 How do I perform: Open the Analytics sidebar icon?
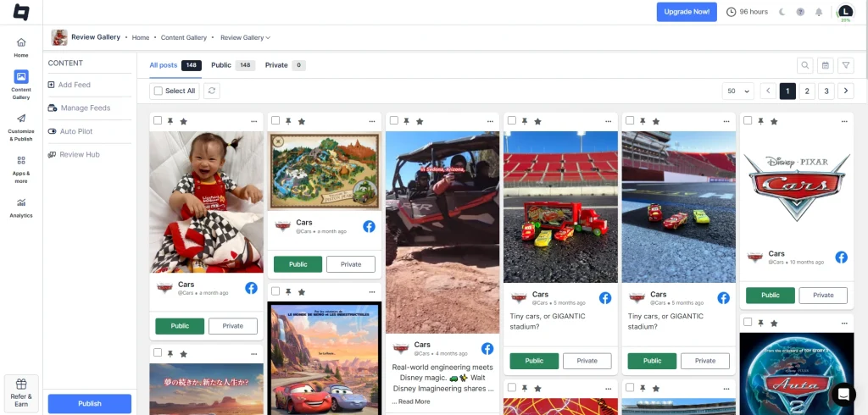[21, 207]
